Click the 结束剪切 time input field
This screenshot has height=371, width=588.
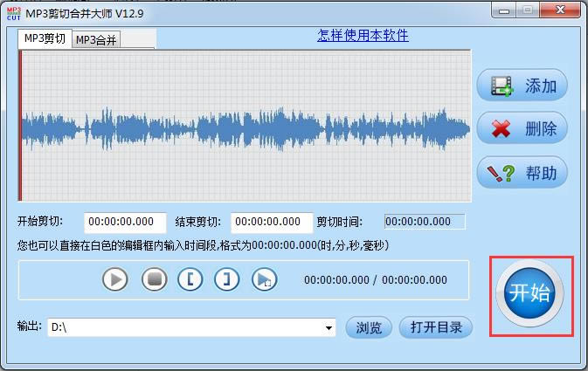[x=272, y=222]
